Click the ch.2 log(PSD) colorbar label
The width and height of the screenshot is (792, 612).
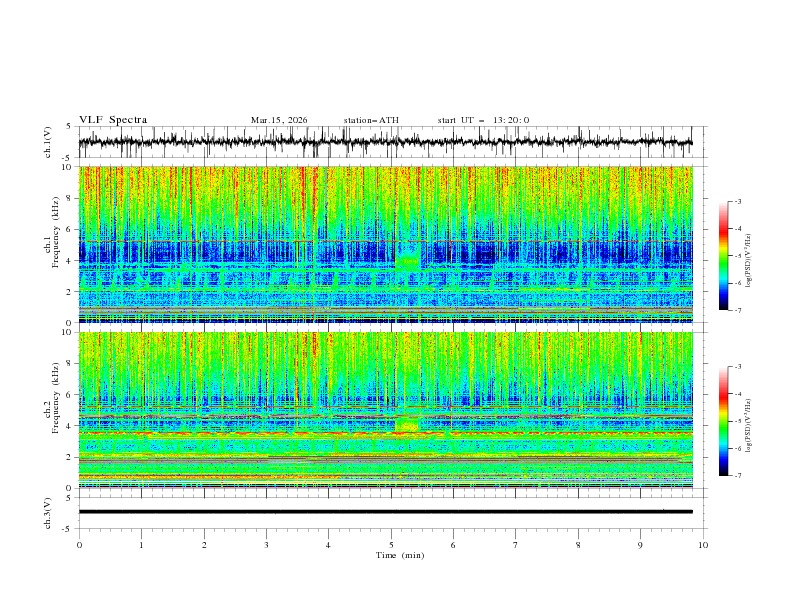[x=748, y=425]
